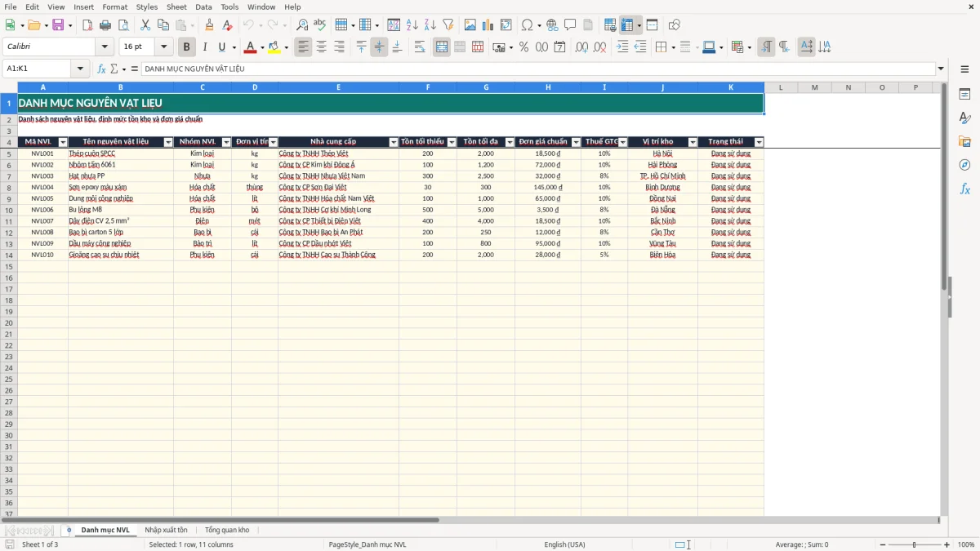Expand the formula bar arrow
This screenshot has width=980, height=551.
click(x=941, y=69)
